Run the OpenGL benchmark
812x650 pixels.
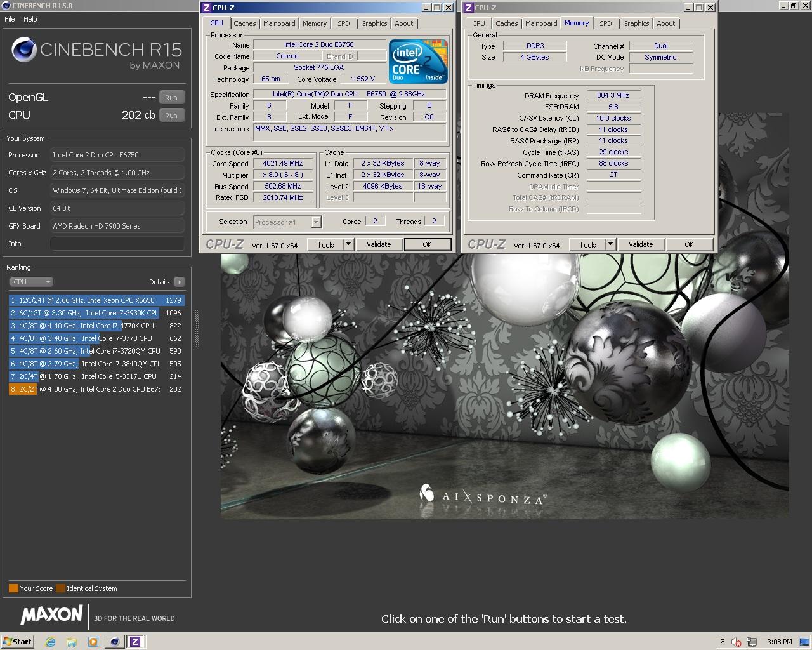coord(171,98)
